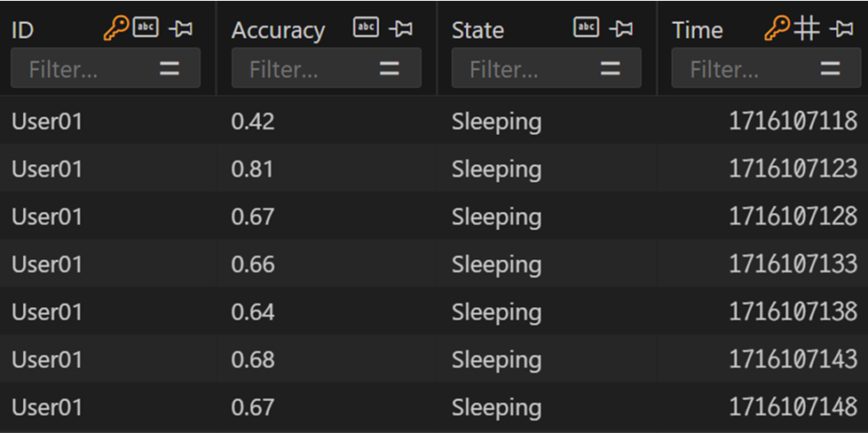Pin the ID column
This screenshot has height=433, width=868.
click(180, 29)
